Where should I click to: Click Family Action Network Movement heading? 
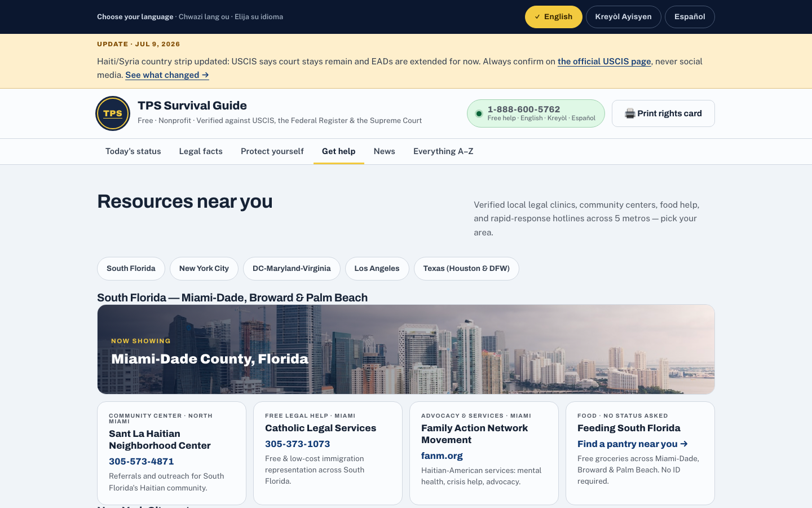click(475, 434)
